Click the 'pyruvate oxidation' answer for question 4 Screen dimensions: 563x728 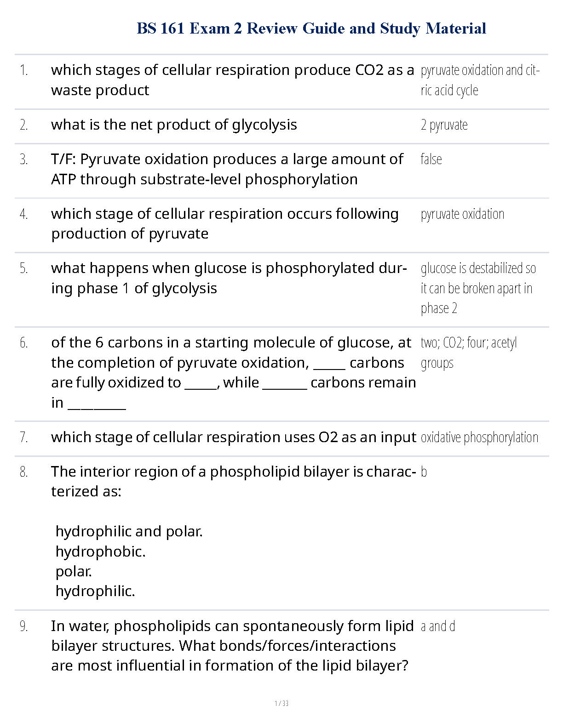click(x=462, y=214)
